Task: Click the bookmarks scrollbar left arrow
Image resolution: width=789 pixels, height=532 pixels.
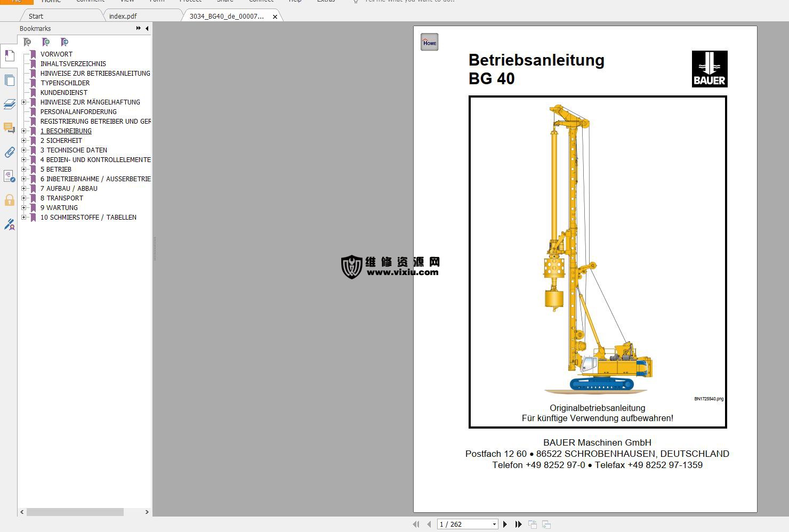Action: (x=22, y=512)
